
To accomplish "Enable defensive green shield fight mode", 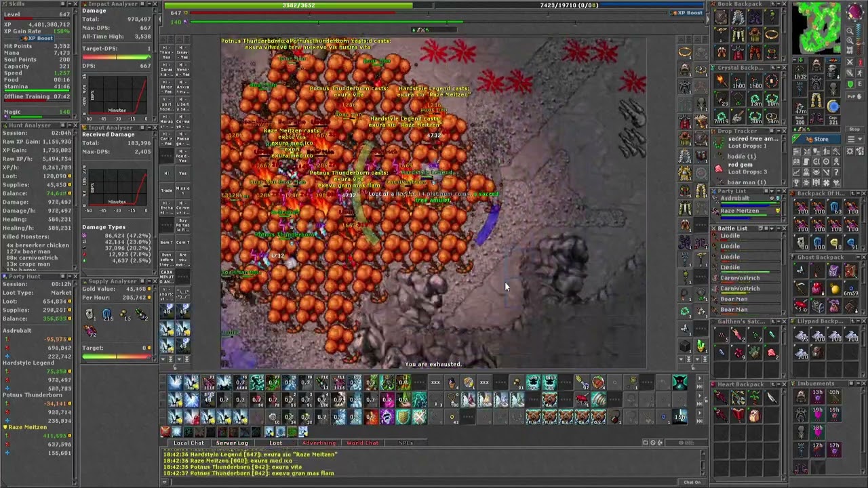I will tap(850, 85).
